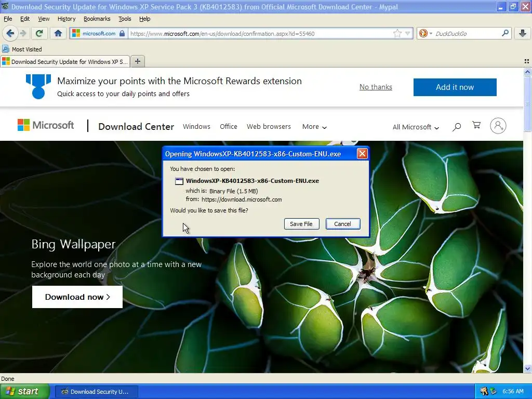Click the Cancel button in the dialog
Viewport: 532px width, 399px height.
(x=343, y=224)
